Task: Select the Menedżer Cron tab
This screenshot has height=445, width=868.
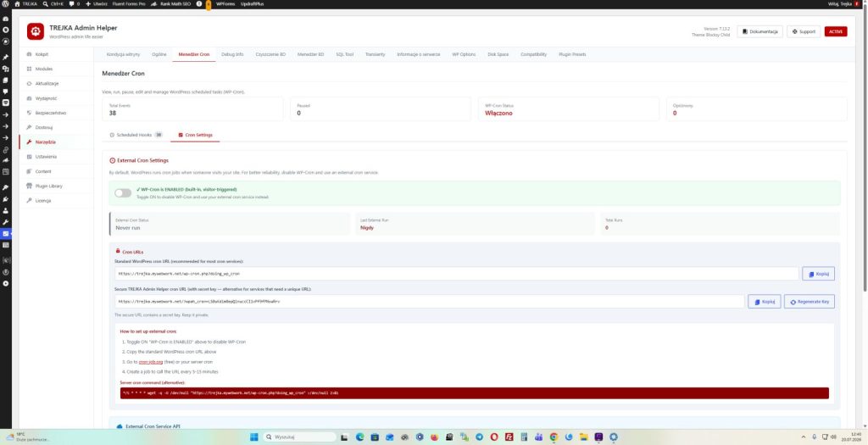Action: (x=194, y=54)
